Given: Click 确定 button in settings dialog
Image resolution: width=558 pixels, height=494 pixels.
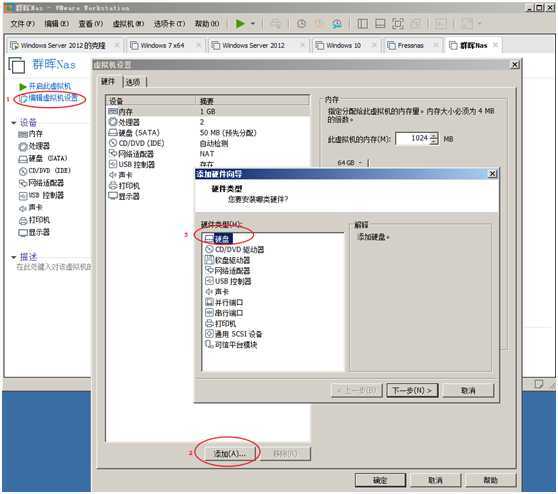Looking at the screenshot, I should pyautogui.click(x=380, y=480).
